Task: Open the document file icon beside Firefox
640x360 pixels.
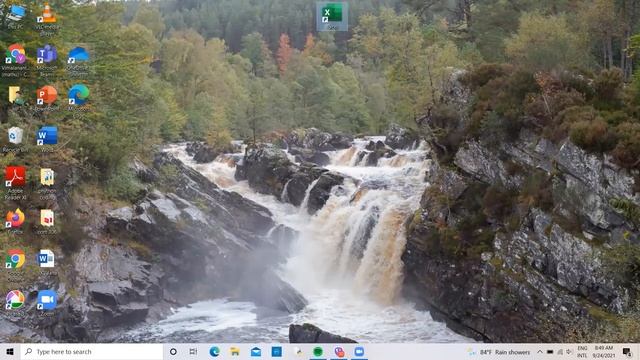Action: pyautogui.click(x=47, y=222)
